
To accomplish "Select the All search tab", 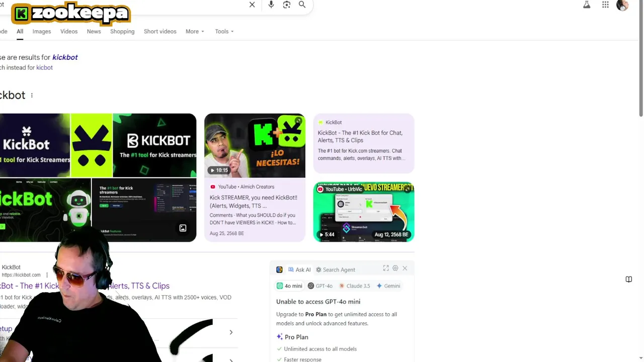I will (x=20, y=31).
